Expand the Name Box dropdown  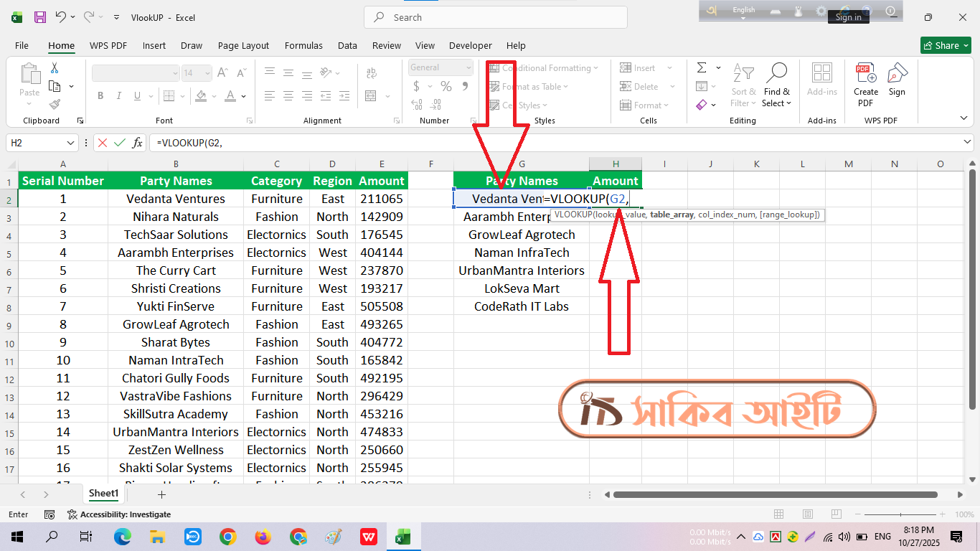[70, 143]
